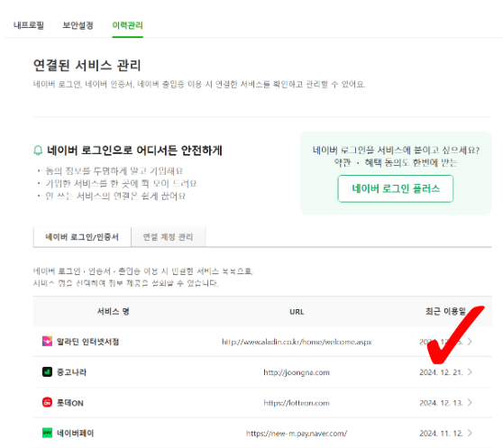Click the 알라딘 인터넷서점 logo icon

pos(47,342)
